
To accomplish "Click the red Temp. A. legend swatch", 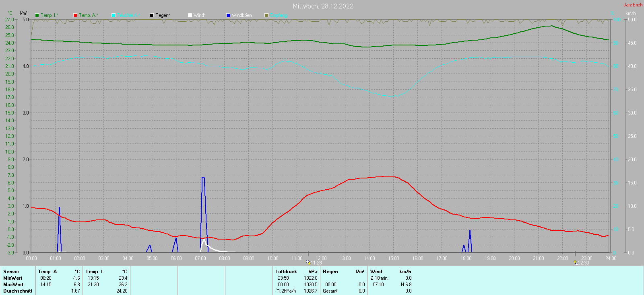I will (x=75, y=15).
